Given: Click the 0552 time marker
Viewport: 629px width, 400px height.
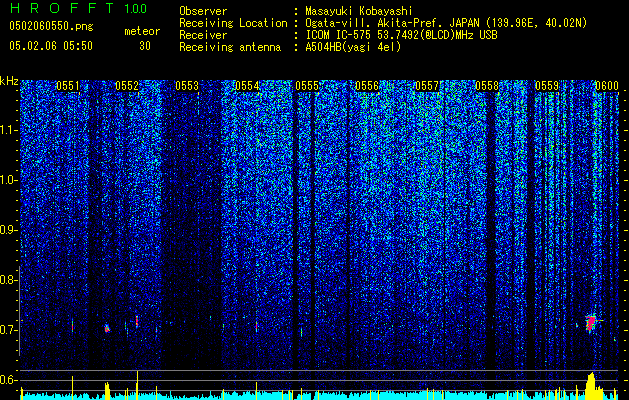Looking at the screenshot, I should click(127, 86).
